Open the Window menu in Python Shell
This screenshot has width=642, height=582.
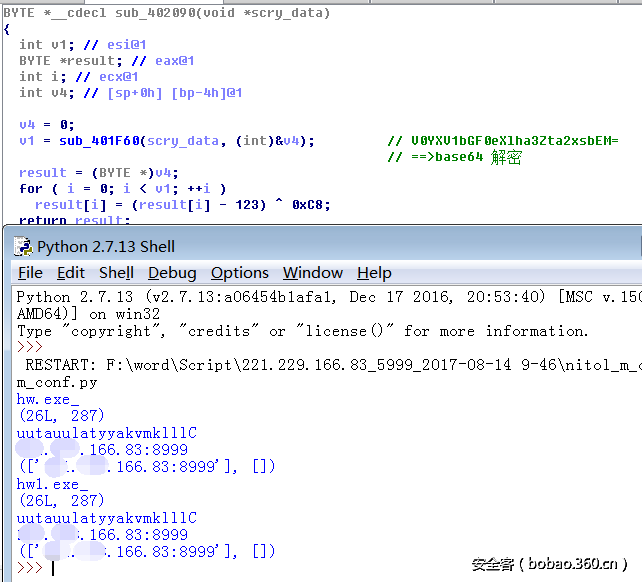(313, 273)
